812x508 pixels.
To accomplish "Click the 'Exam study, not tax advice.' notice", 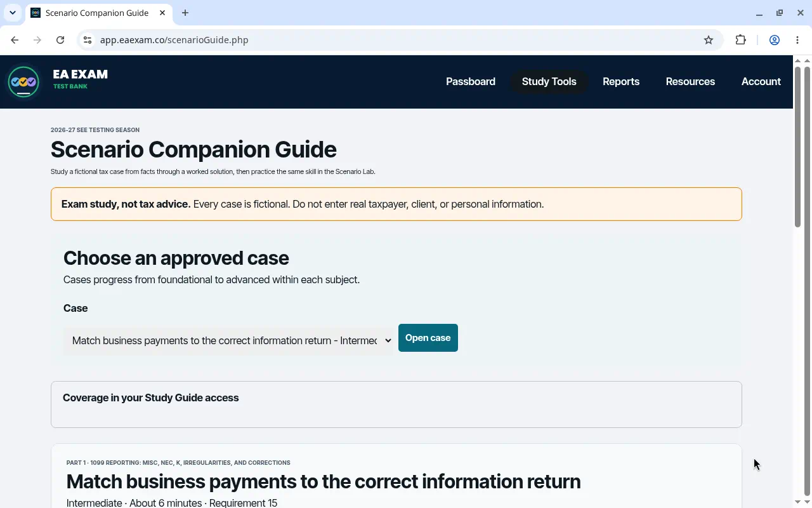I will click(396, 204).
